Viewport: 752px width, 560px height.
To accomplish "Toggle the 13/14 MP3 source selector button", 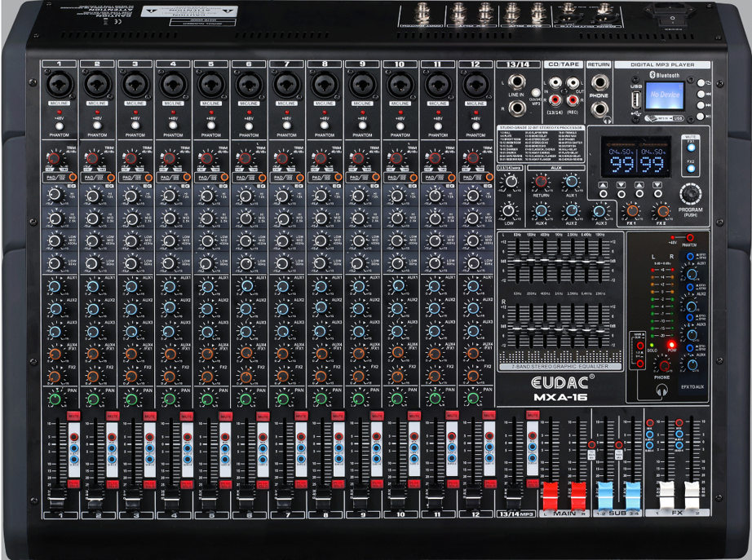I will click(536, 92).
